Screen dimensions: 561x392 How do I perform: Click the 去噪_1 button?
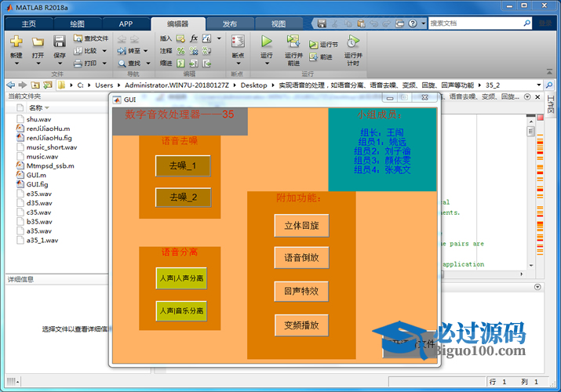183,165
